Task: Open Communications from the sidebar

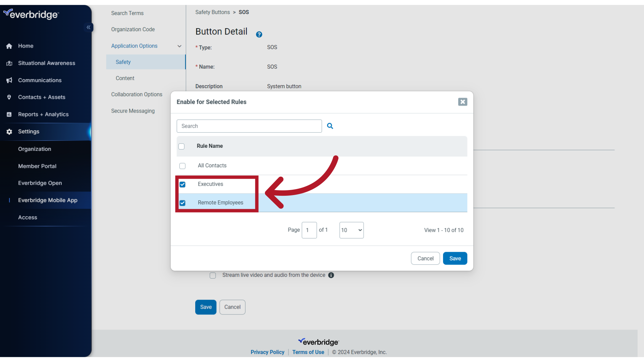Action: tap(40, 80)
